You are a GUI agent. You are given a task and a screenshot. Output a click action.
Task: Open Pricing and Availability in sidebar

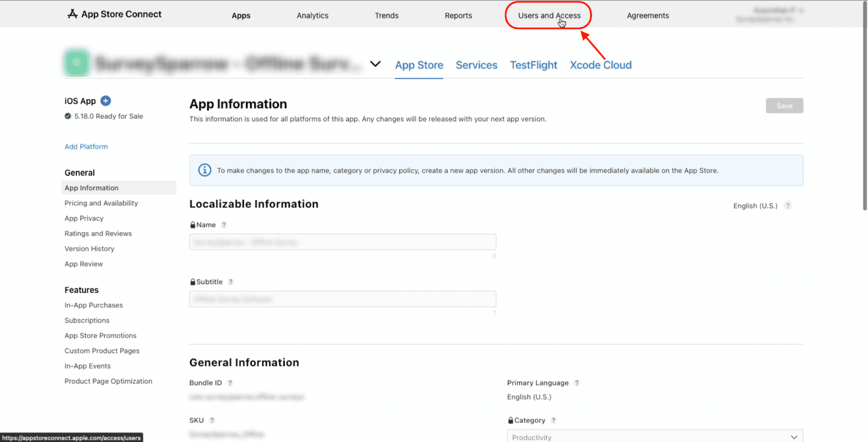pos(101,203)
